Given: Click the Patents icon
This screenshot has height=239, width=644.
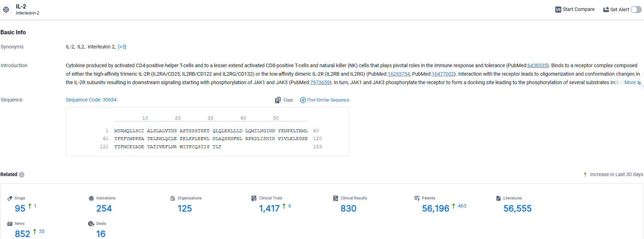Looking at the screenshot, I should click(x=417, y=198).
